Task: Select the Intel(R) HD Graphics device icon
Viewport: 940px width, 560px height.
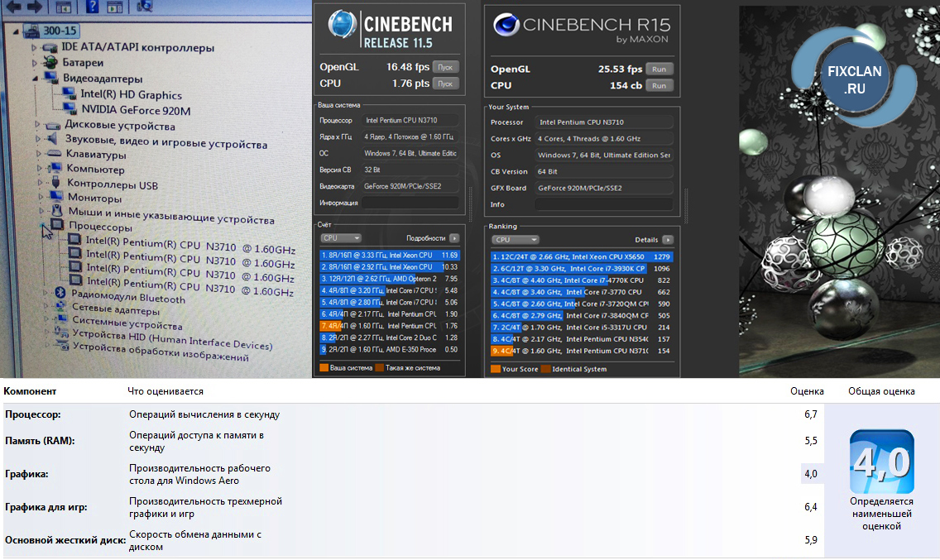Action: (69, 93)
